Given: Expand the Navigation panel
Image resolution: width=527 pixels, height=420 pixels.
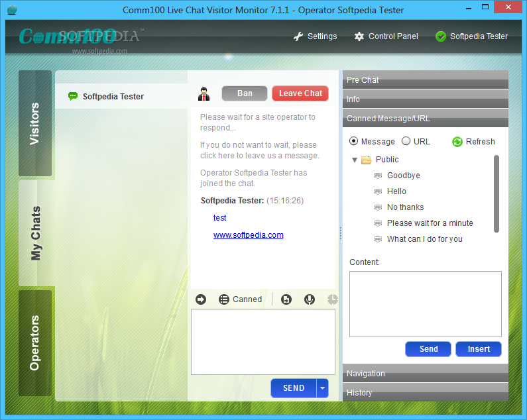Looking at the screenshot, I should [x=426, y=373].
